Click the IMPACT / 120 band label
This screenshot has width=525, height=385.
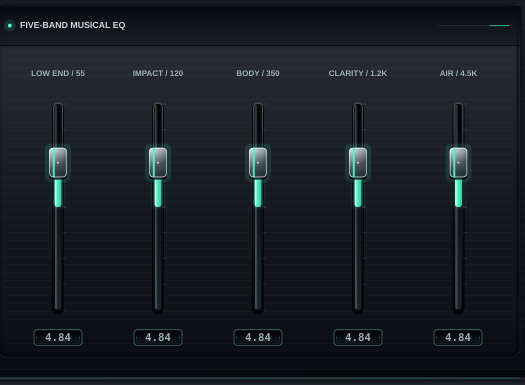(x=158, y=73)
